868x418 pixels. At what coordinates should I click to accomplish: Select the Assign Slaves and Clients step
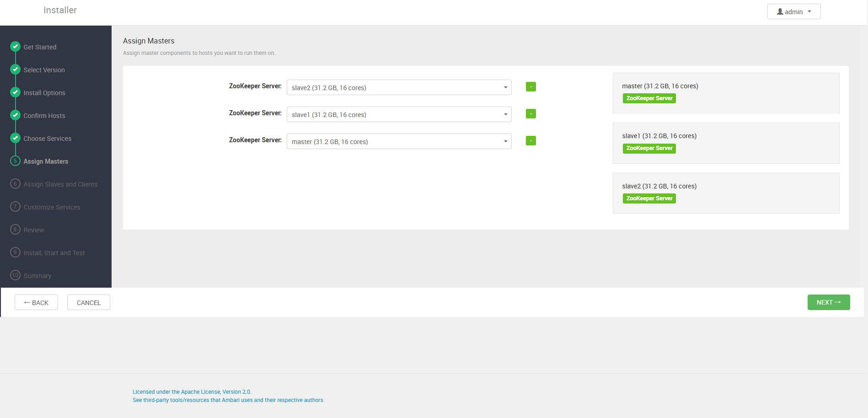60,184
